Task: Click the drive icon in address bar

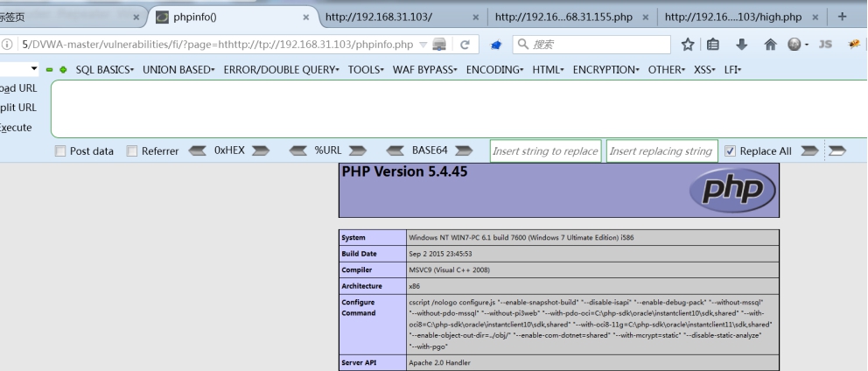Action: [439, 45]
